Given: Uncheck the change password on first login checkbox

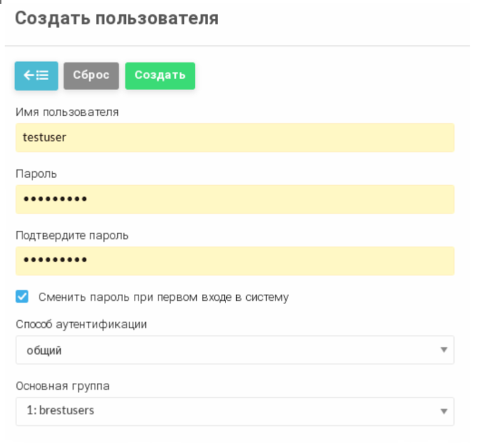Looking at the screenshot, I should (23, 297).
